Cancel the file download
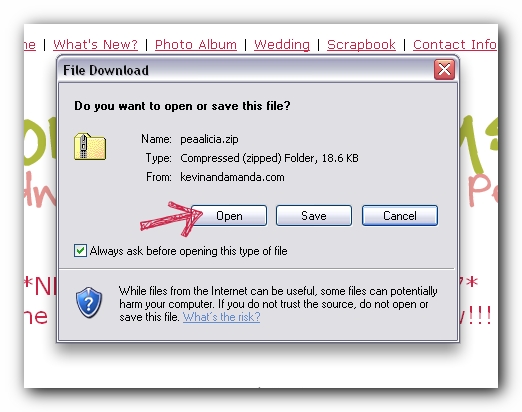The width and height of the screenshot is (522, 412). pos(400,216)
